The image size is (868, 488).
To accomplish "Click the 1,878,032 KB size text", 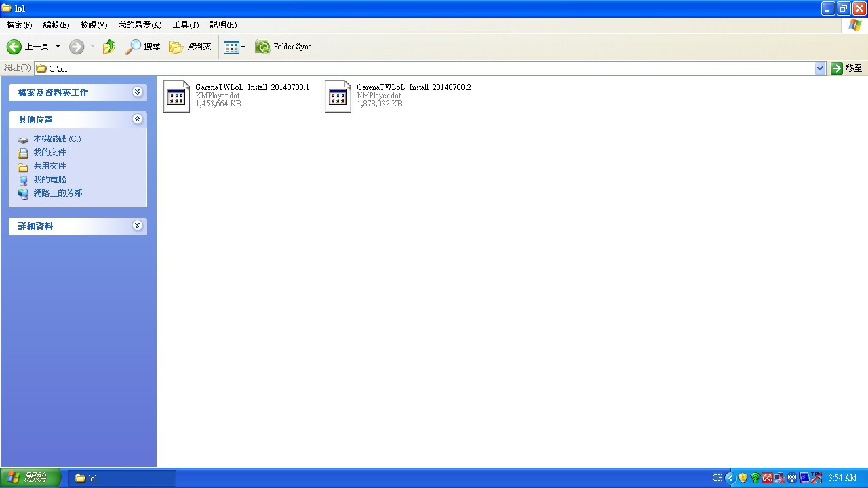I will click(x=380, y=104).
